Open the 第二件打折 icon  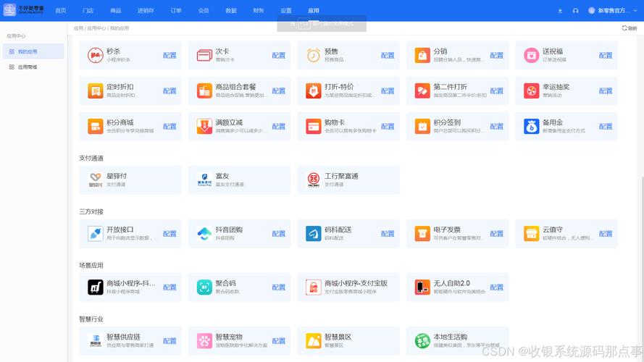pos(422,90)
